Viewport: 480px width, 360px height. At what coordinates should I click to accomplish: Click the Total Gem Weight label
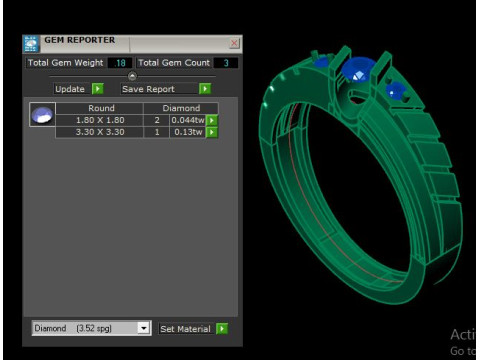(x=66, y=63)
